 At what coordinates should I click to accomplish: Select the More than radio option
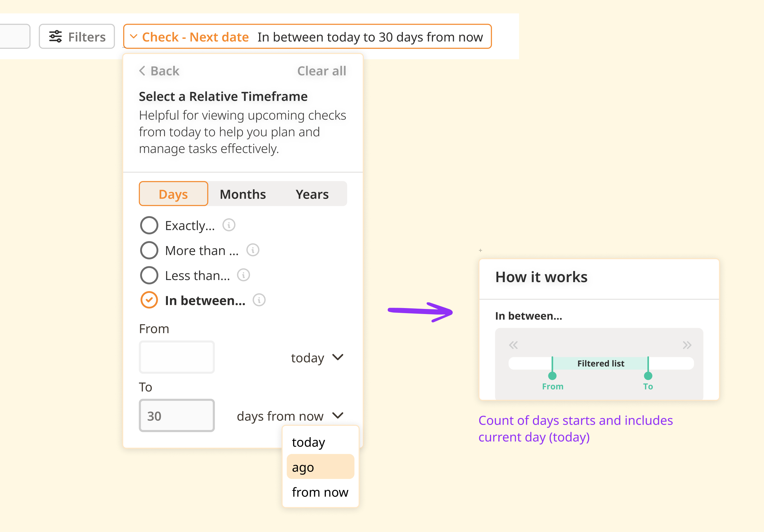149,250
